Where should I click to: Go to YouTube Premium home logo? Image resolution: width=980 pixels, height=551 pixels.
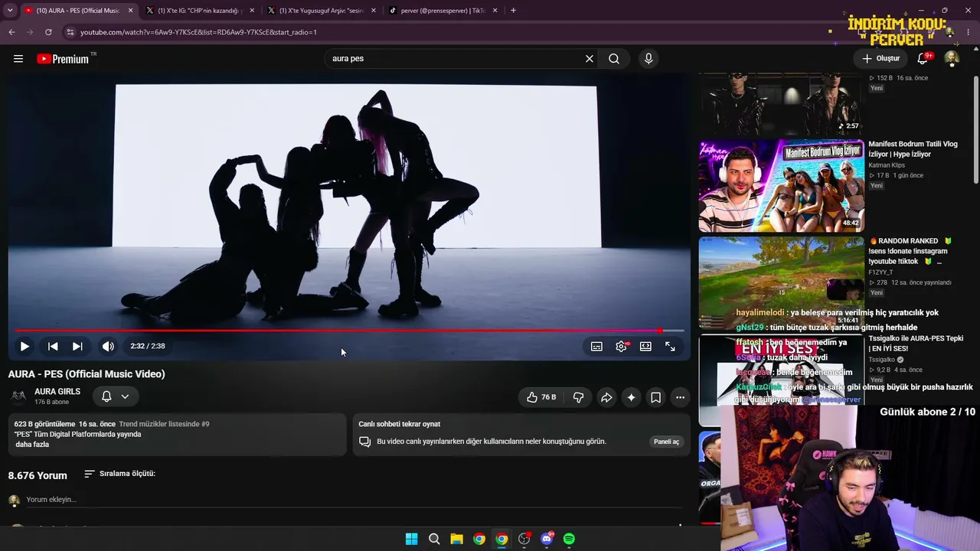click(64, 59)
